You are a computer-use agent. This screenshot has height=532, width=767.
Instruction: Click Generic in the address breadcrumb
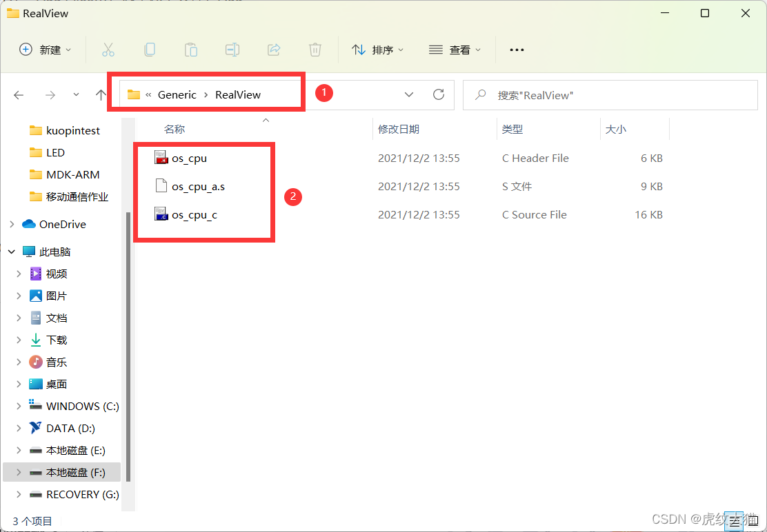pyautogui.click(x=177, y=95)
